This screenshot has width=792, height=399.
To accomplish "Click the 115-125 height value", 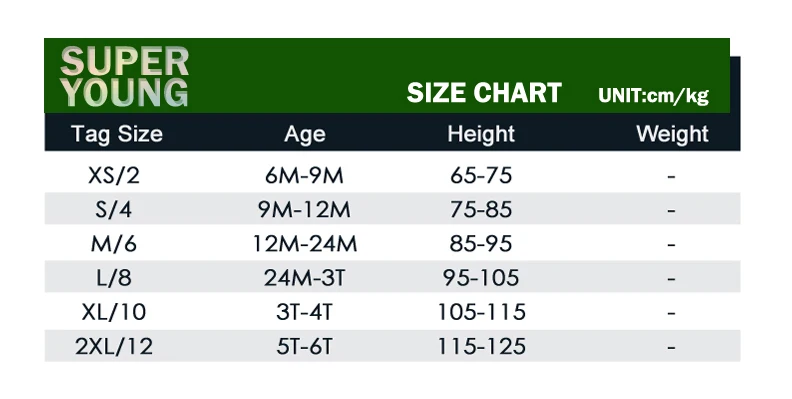I will (481, 346).
